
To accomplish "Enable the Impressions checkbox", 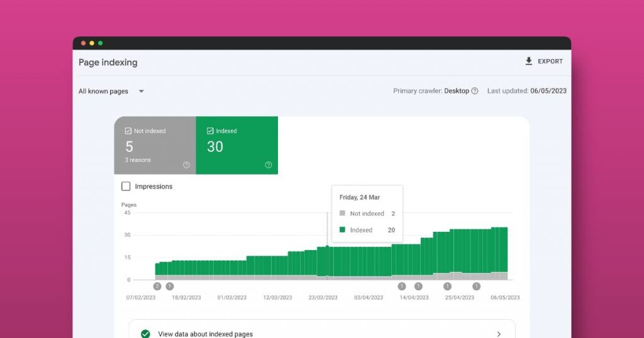I will tap(126, 186).
